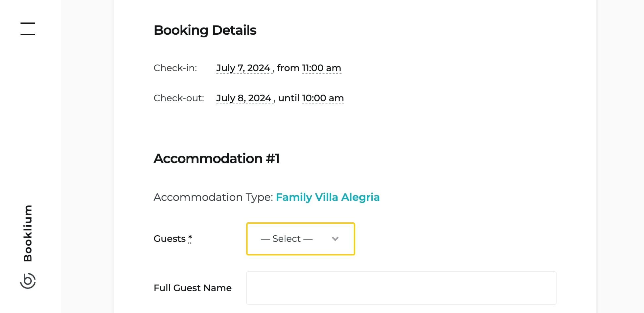Click the Booklium circular logo icon
This screenshot has height=313, width=644.
pyautogui.click(x=28, y=281)
